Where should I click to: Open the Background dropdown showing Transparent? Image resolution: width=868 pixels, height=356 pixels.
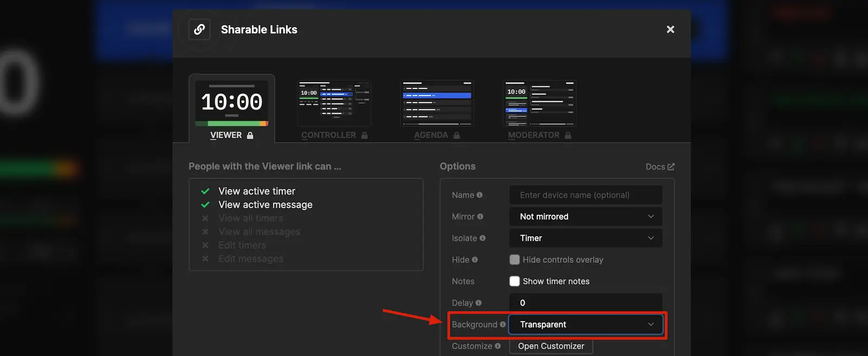[586, 325]
